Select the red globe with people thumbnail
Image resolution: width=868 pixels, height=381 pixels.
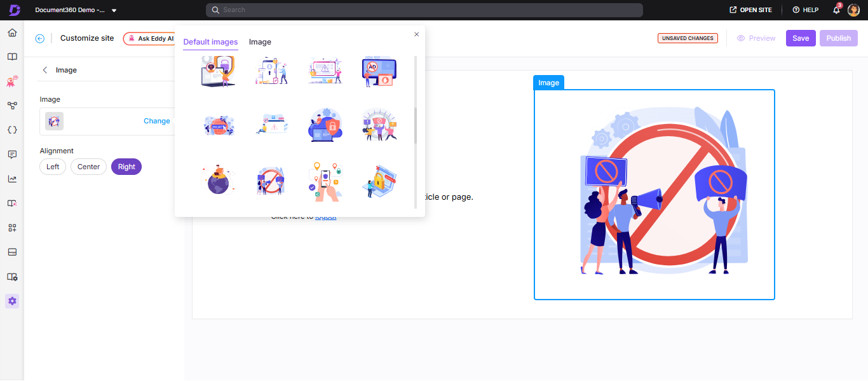pos(218,125)
